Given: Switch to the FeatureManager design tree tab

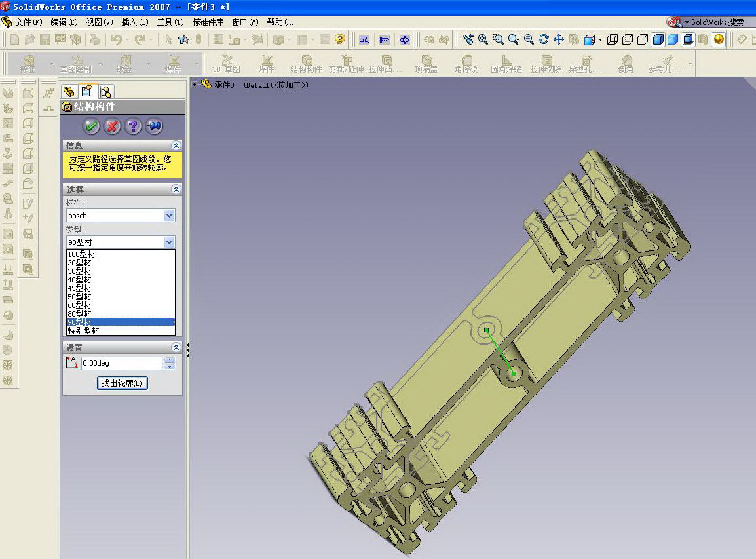Looking at the screenshot, I should (x=69, y=91).
